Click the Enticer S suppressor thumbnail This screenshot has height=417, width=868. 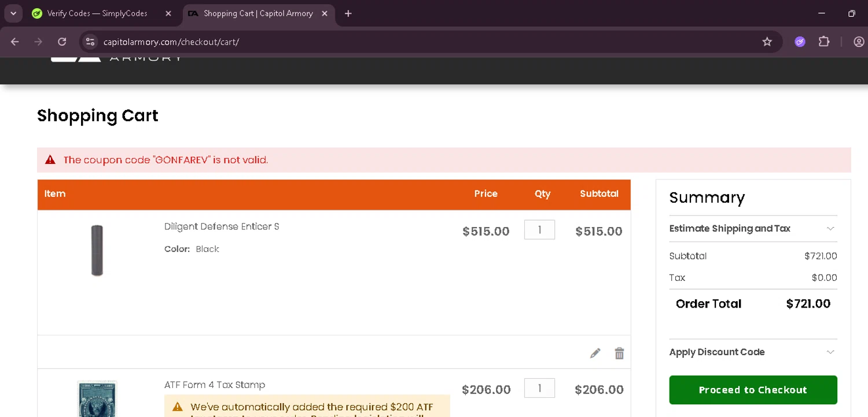pyautogui.click(x=97, y=250)
